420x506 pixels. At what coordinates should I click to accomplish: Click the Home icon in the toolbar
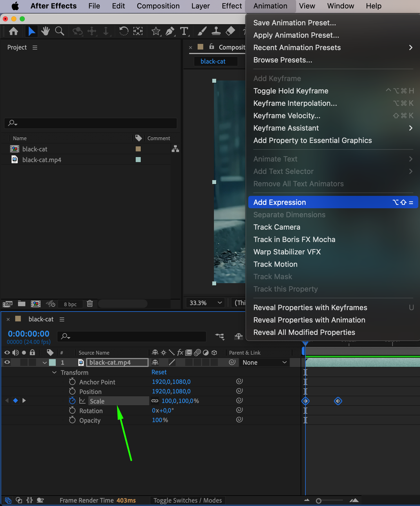(14, 31)
